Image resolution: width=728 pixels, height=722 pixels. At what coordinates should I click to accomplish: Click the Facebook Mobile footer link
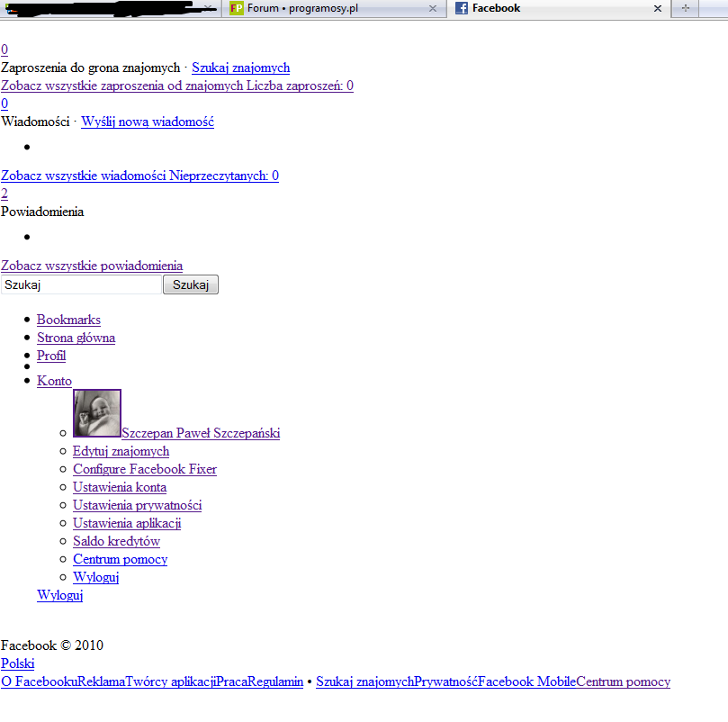[x=527, y=681]
